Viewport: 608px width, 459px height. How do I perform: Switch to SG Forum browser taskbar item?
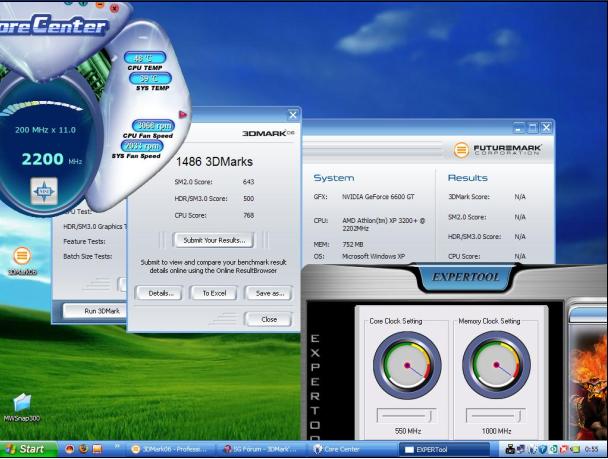tap(262, 449)
